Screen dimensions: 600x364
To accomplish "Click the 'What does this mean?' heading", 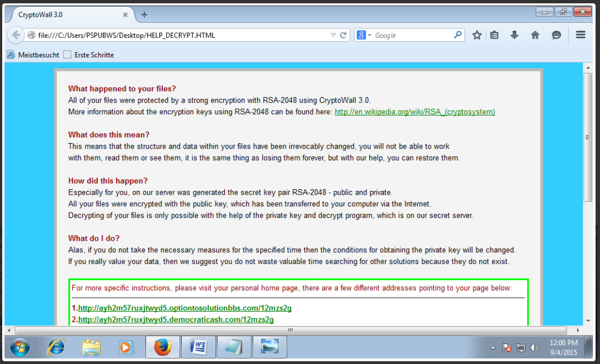I will [109, 135].
